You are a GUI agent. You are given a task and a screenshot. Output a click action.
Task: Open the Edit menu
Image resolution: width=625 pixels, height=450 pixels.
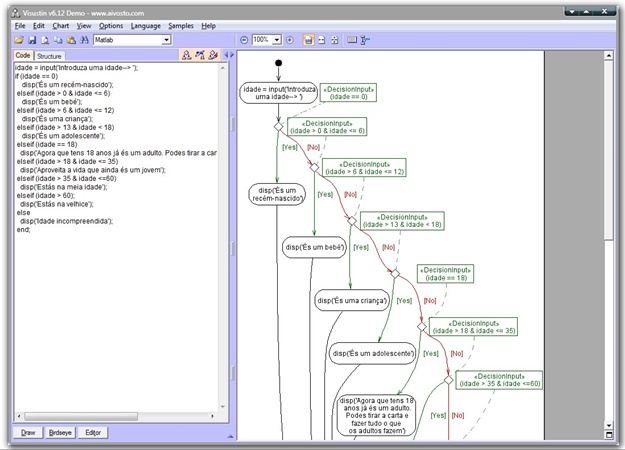click(39, 26)
